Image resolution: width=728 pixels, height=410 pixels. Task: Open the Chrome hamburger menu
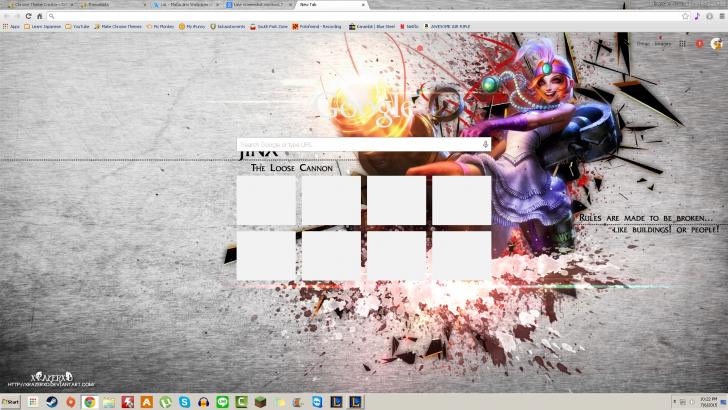click(722, 16)
